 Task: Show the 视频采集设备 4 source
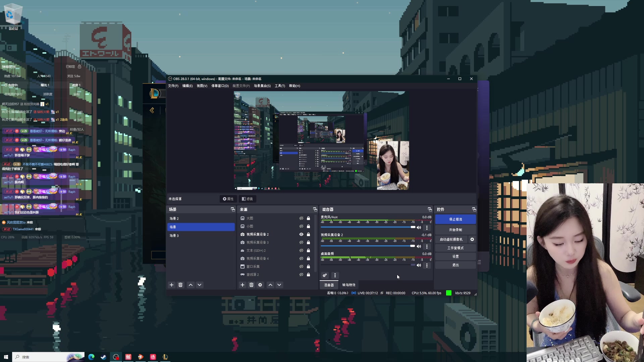301,258
